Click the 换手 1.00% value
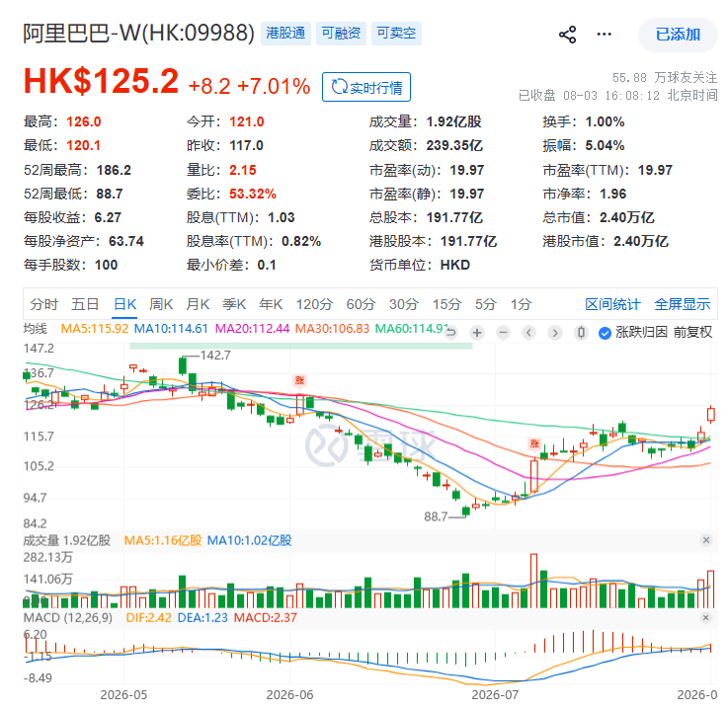 coord(605,121)
